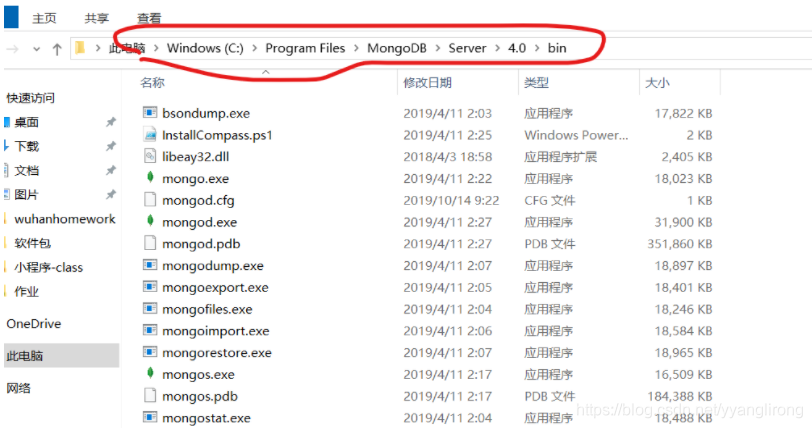Select 下载 in quick access
The width and height of the screenshot is (812, 428).
coord(26,146)
